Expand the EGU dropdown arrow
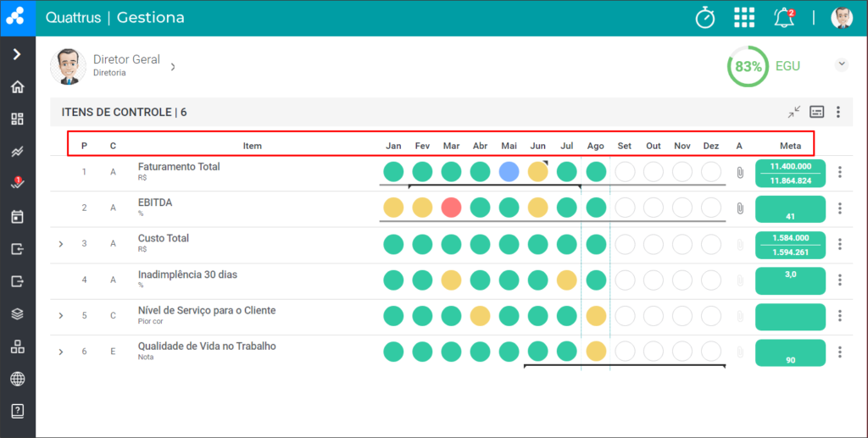 [842, 64]
